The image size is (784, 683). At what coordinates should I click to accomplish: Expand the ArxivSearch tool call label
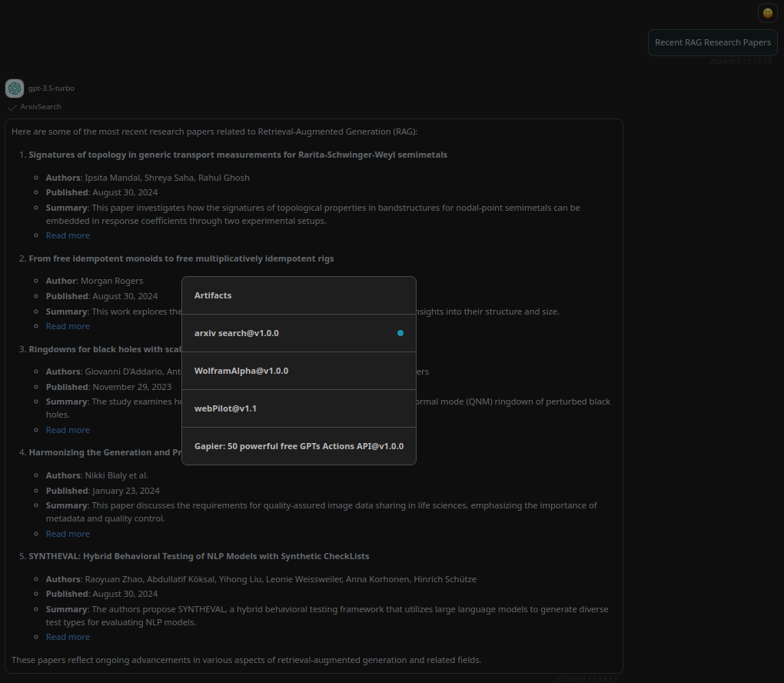[x=41, y=107]
